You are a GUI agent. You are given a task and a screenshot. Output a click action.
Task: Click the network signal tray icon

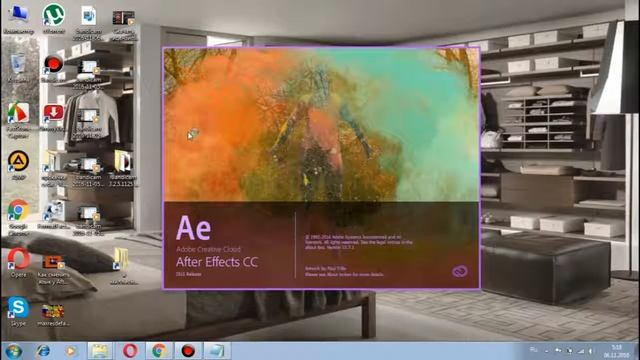tap(580, 351)
